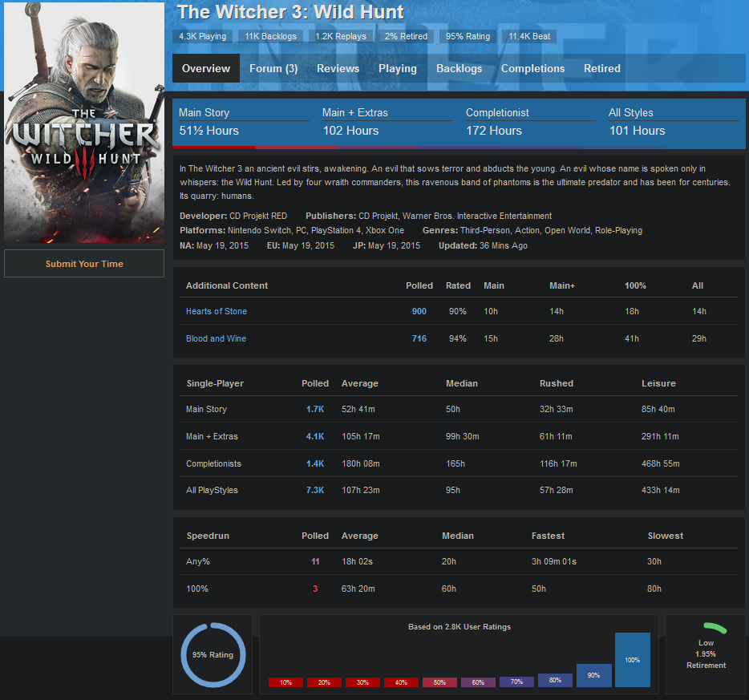Click the 4.1K polled Main + Extras value
The image size is (749, 700).
[x=315, y=436]
